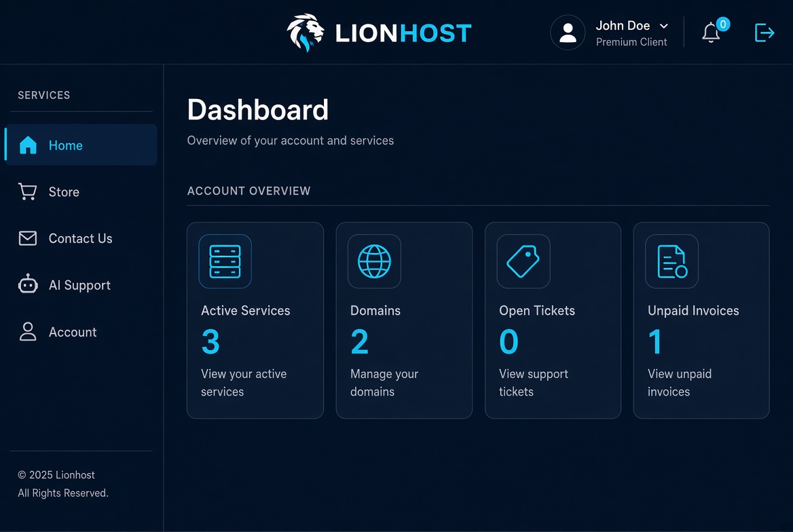Click the Open Tickets card title
Screen dimensions: 793x532
click(x=537, y=311)
